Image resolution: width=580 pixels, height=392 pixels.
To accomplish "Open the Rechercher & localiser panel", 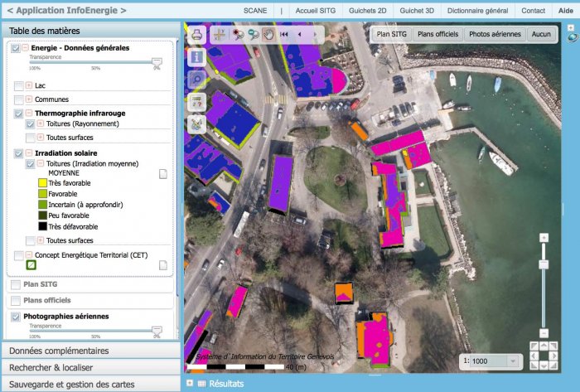I will point(90,368).
